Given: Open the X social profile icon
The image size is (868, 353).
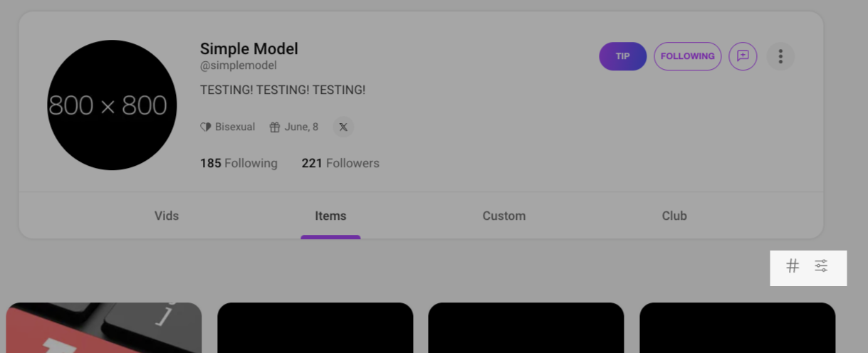Looking at the screenshot, I should pos(343,127).
